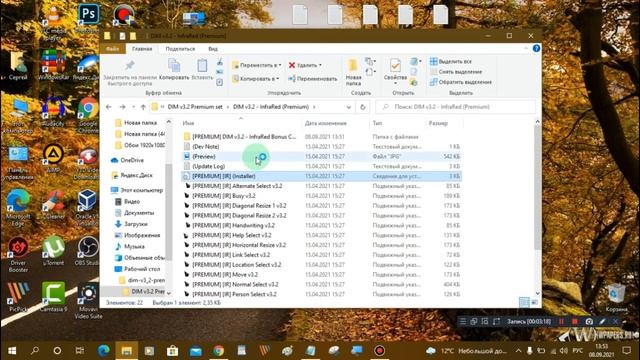Open Camtasia 9 desktop shortcut
This screenshot has width=640, height=360.
pos(53,297)
